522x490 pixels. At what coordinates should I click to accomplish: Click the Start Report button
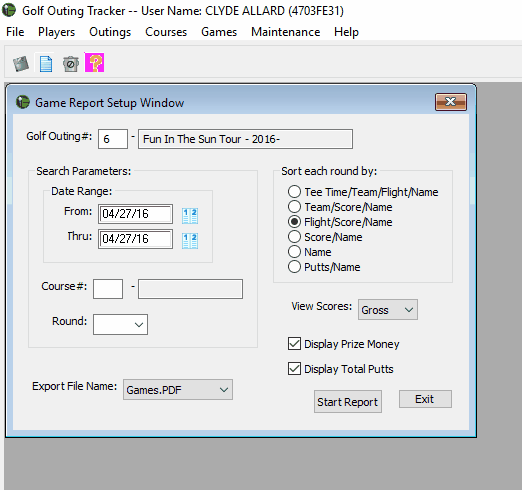point(348,402)
